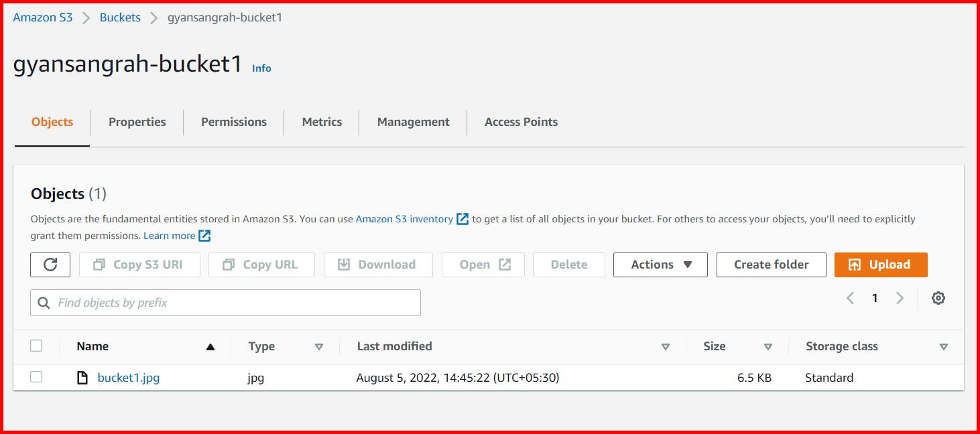Check the bucket1.jpg row checkbox
This screenshot has height=434, width=980.
point(36,377)
